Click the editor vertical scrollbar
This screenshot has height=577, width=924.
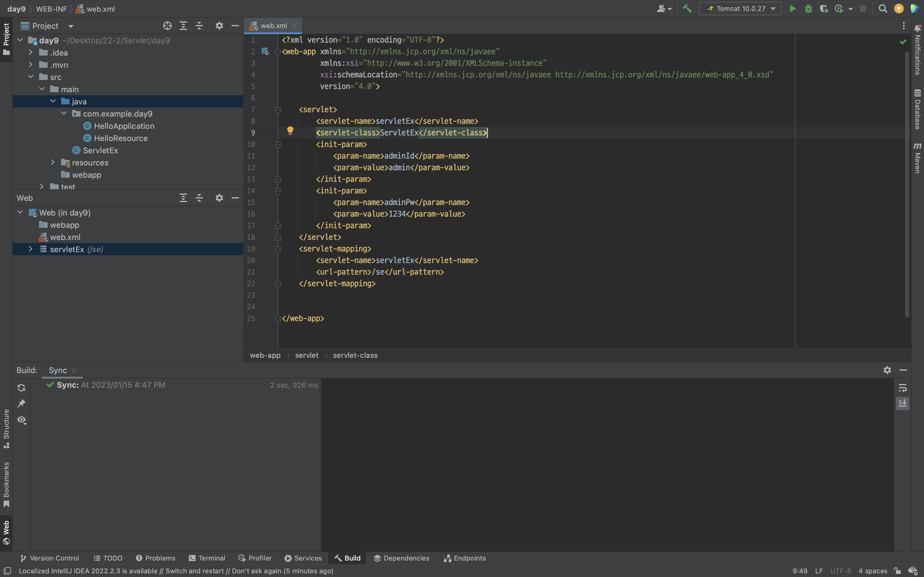(907, 183)
